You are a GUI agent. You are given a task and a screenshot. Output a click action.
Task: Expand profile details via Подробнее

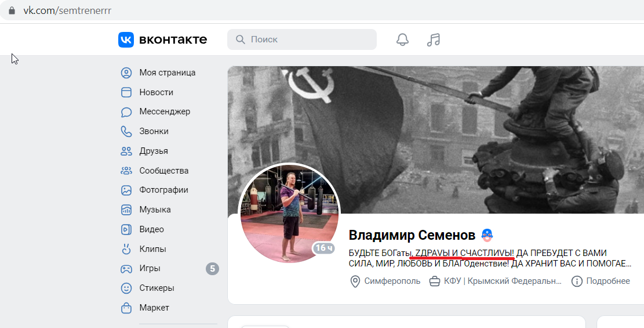pos(608,281)
